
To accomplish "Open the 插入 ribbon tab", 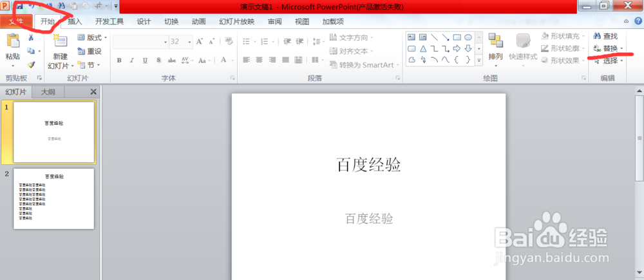I will pos(75,22).
